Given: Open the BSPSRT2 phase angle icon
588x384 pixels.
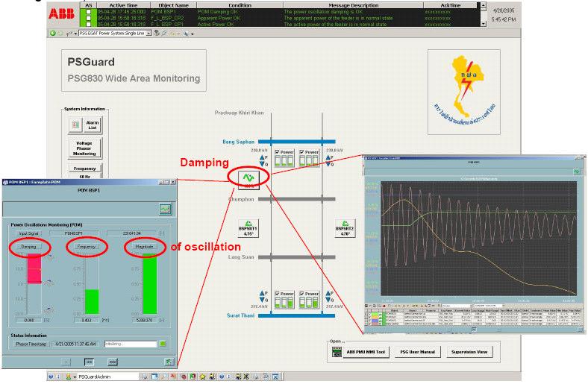Looking at the screenshot, I should pos(345,228).
